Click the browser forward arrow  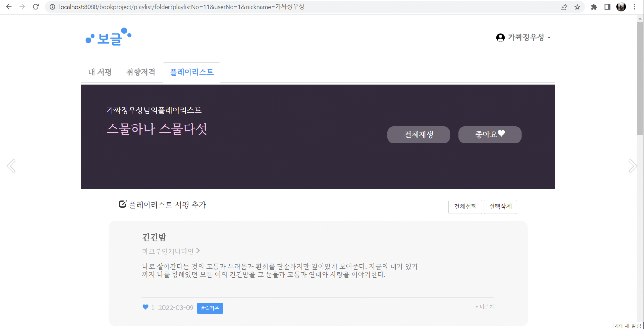(22, 7)
